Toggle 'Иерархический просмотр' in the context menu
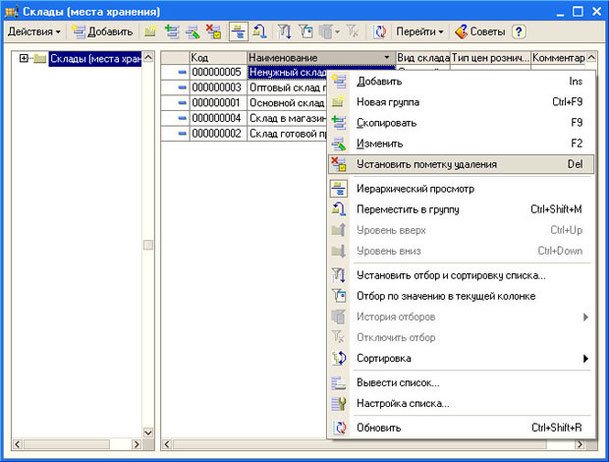609x462 pixels. pyautogui.click(x=415, y=188)
